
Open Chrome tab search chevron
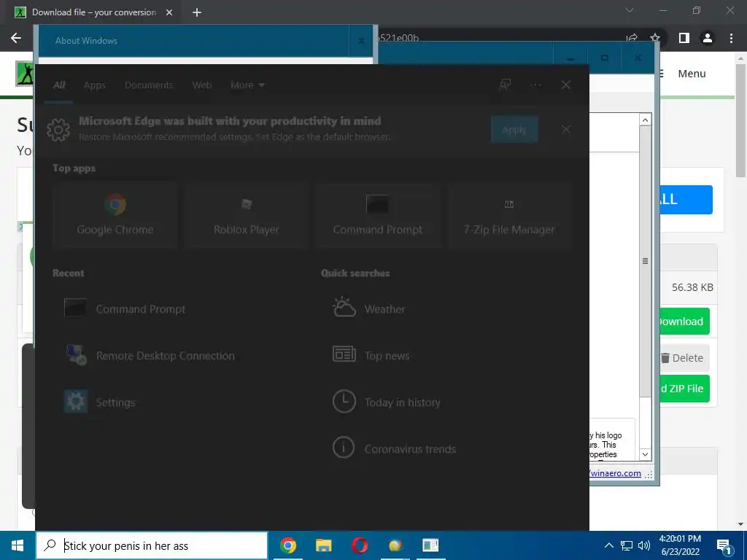coord(630,10)
